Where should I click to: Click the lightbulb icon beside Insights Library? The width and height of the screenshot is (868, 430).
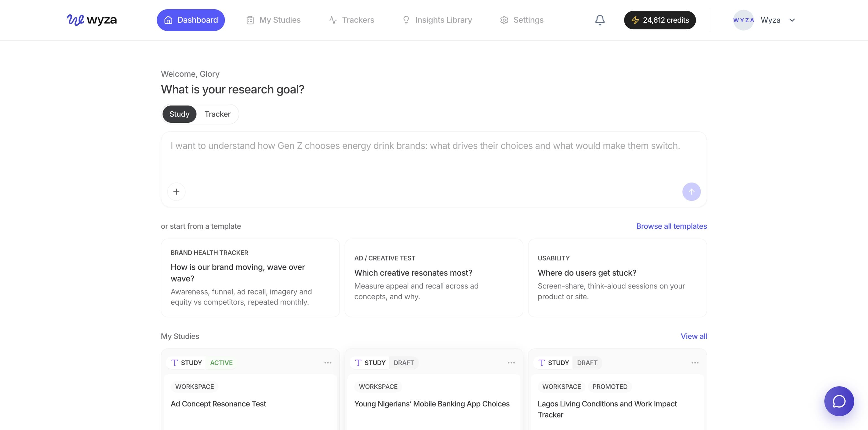(x=406, y=20)
